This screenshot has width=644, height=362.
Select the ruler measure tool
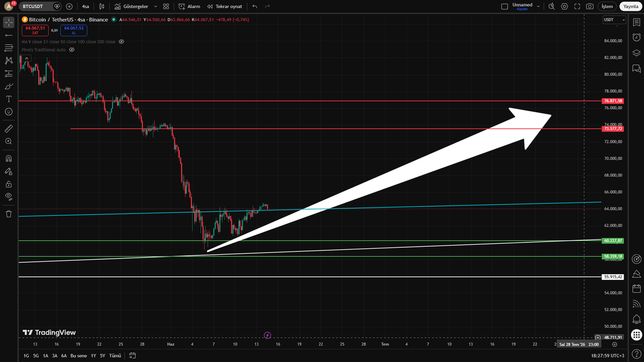tap(9, 129)
